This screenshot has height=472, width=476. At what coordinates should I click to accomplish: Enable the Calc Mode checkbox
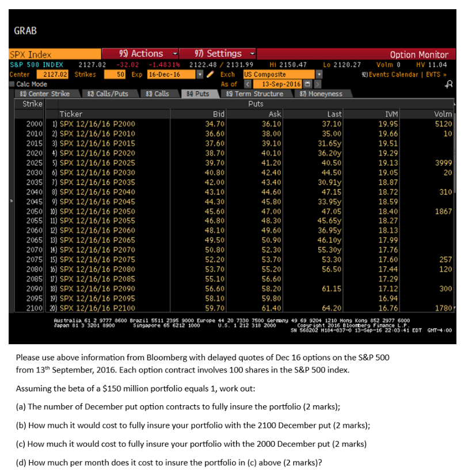click(x=11, y=83)
